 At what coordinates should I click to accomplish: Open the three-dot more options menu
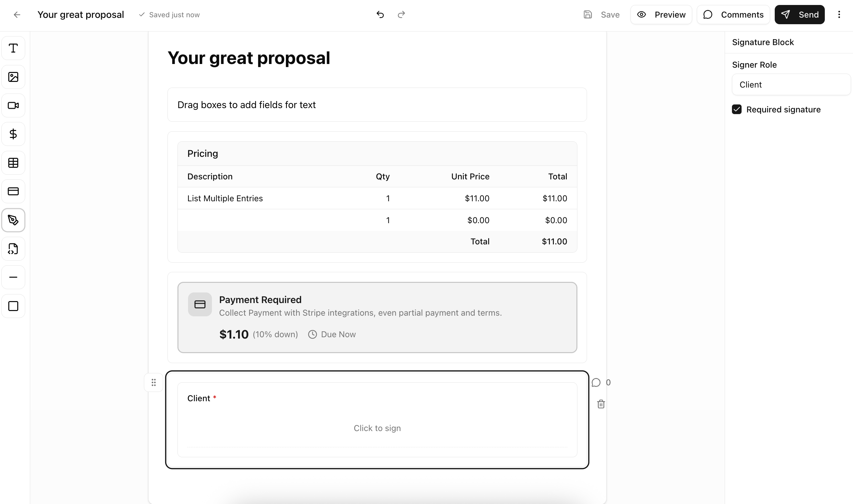[839, 15]
